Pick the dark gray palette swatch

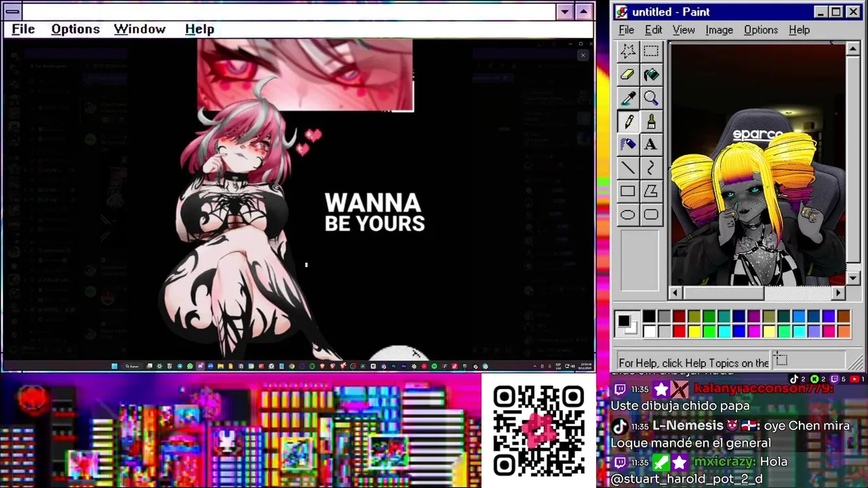[x=664, y=317]
